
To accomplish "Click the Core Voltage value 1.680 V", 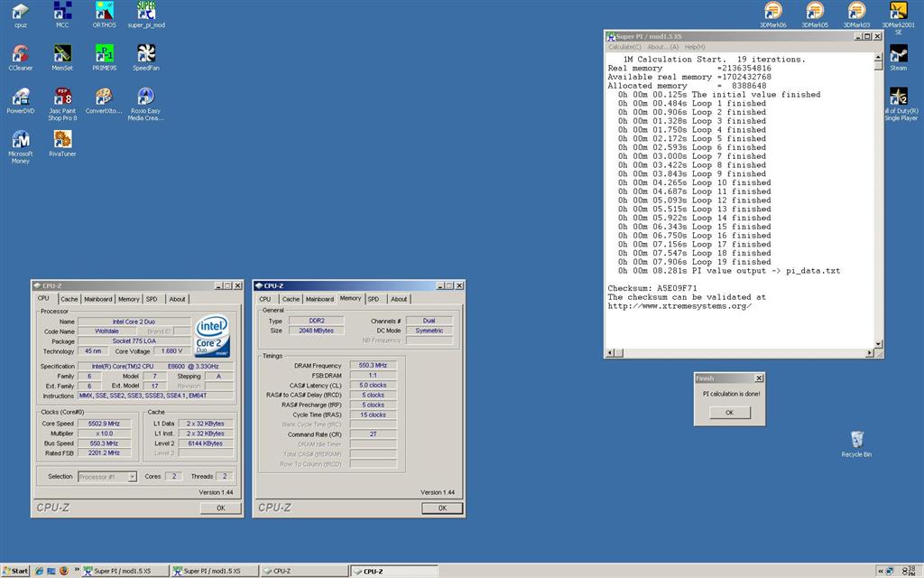I will tap(172, 351).
